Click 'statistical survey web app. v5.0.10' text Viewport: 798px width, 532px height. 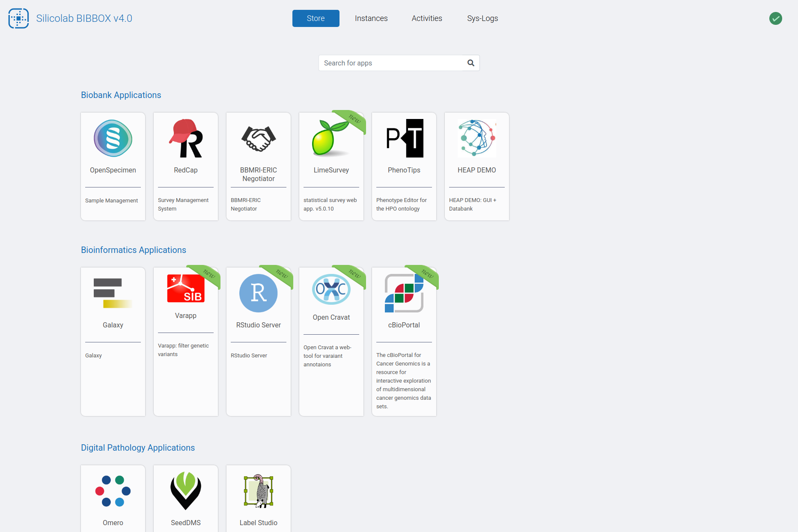330,204
